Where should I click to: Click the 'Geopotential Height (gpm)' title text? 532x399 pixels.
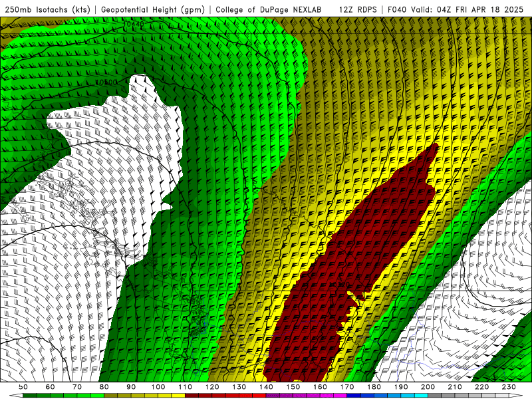pyautogui.click(x=153, y=10)
